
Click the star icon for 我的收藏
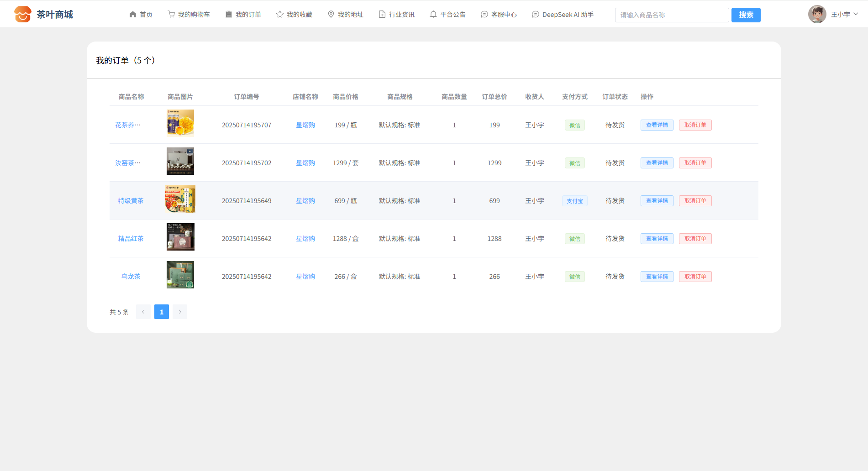pyautogui.click(x=280, y=15)
